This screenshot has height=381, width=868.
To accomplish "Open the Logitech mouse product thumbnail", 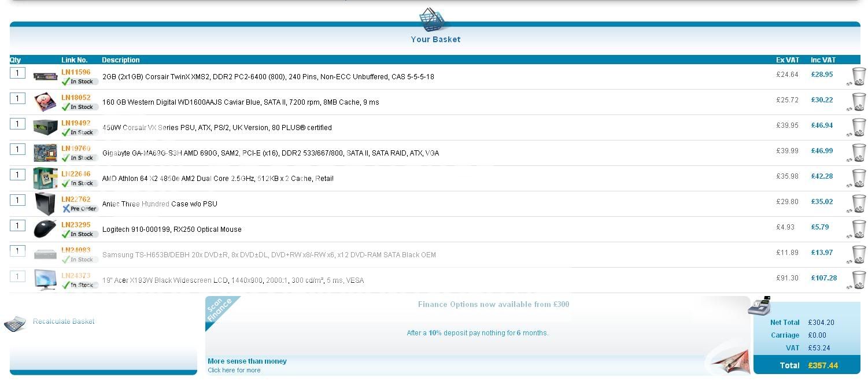I will tap(45, 230).
